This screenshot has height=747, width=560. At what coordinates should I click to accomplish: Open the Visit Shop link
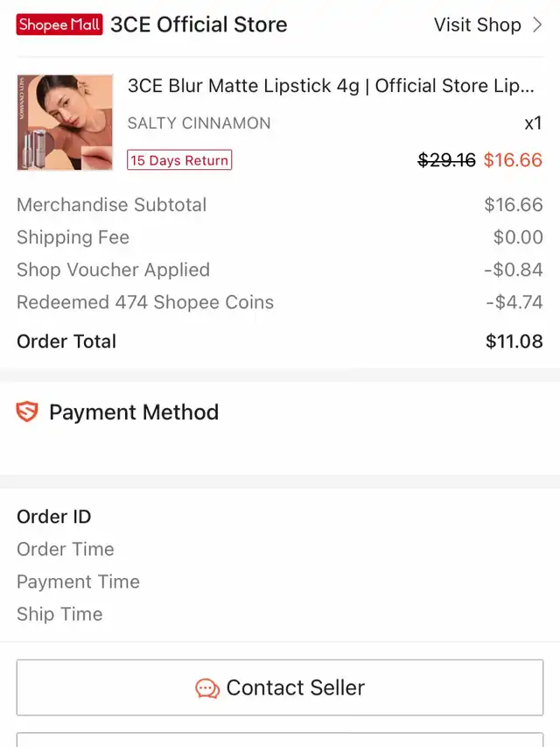coord(477,25)
